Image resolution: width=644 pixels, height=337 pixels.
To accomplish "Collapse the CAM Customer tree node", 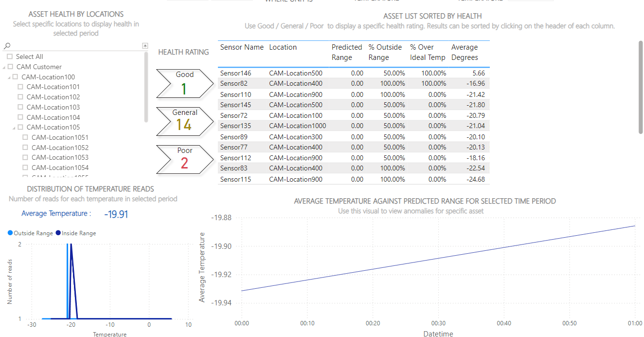I will point(4,67).
